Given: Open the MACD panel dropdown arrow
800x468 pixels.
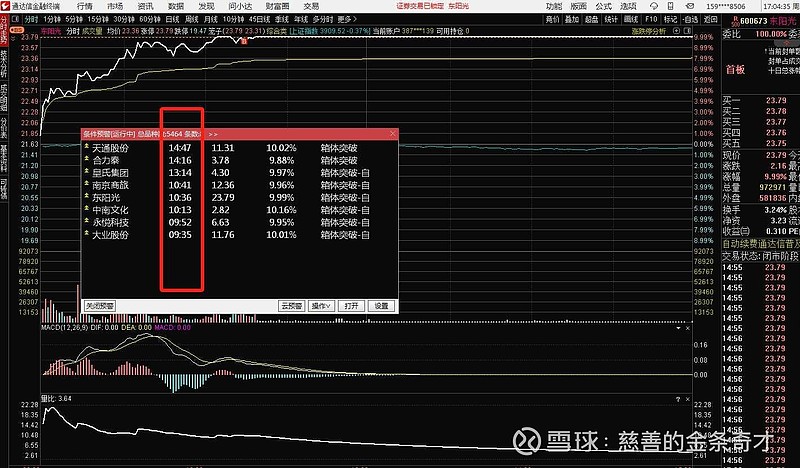Looking at the screenshot, I should [678, 328].
